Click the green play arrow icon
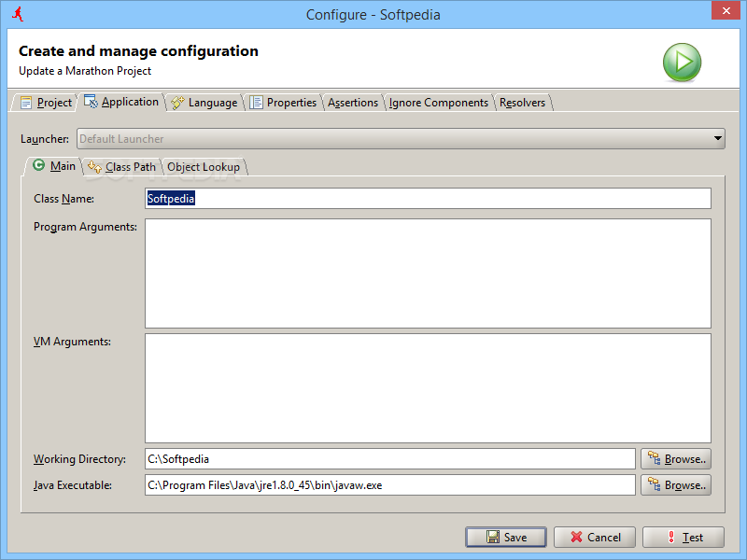This screenshot has height=560, width=747. (x=682, y=63)
